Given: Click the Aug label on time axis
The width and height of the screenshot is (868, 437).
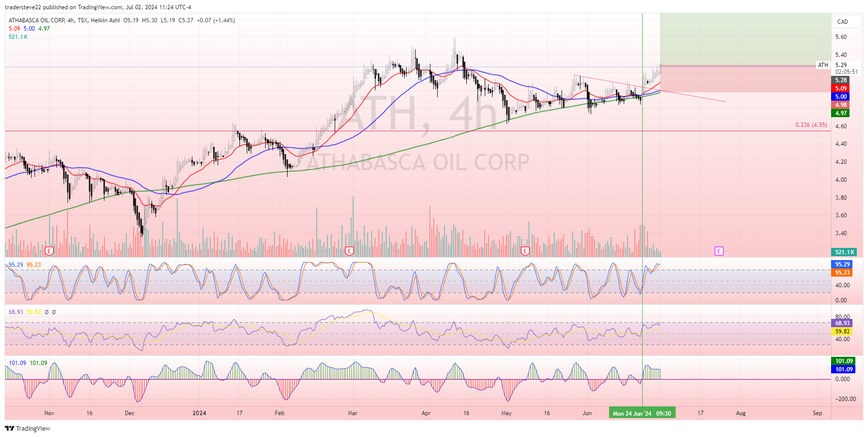Looking at the screenshot, I should [x=740, y=413].
